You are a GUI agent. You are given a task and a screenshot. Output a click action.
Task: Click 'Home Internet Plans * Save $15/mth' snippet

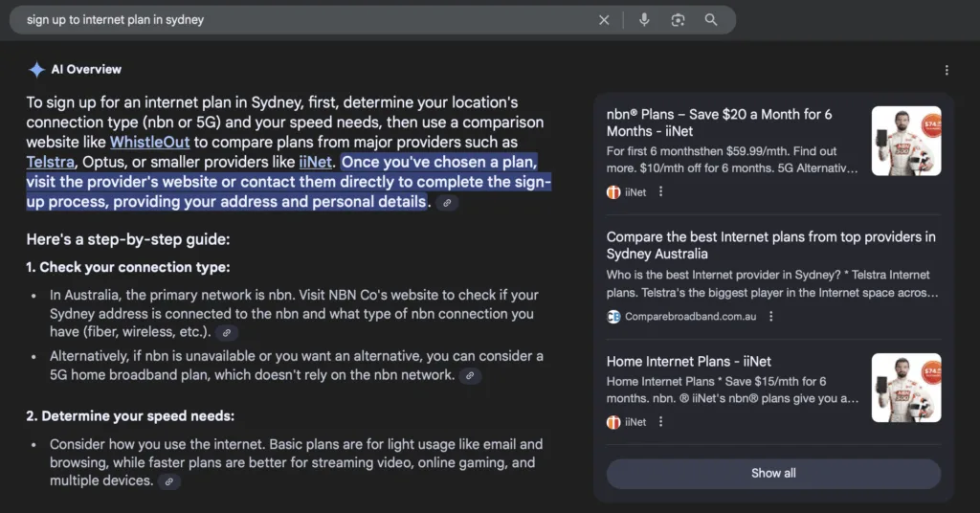pyautogui.click(x=732, y=390)
